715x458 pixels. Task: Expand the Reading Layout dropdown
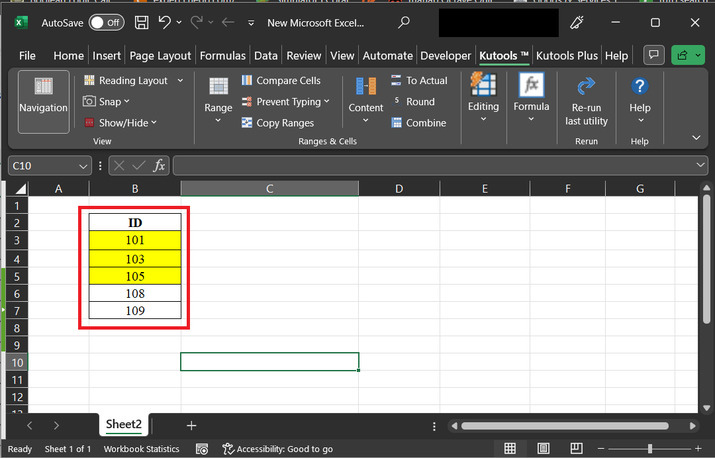[x=180, y=80]
